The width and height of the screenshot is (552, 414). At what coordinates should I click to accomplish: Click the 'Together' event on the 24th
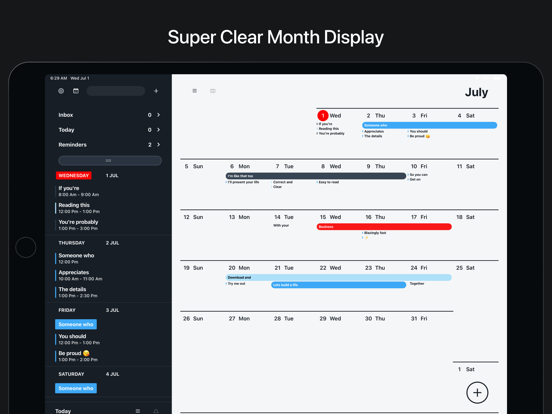click(417, 283)
